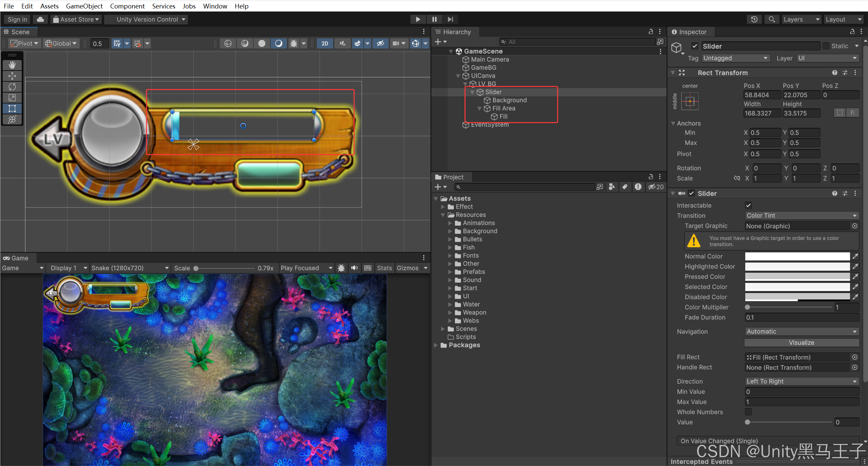This screenshot has width=868, height=466.
Task: Click the Visualize button
Action: (x=801, y=343)
